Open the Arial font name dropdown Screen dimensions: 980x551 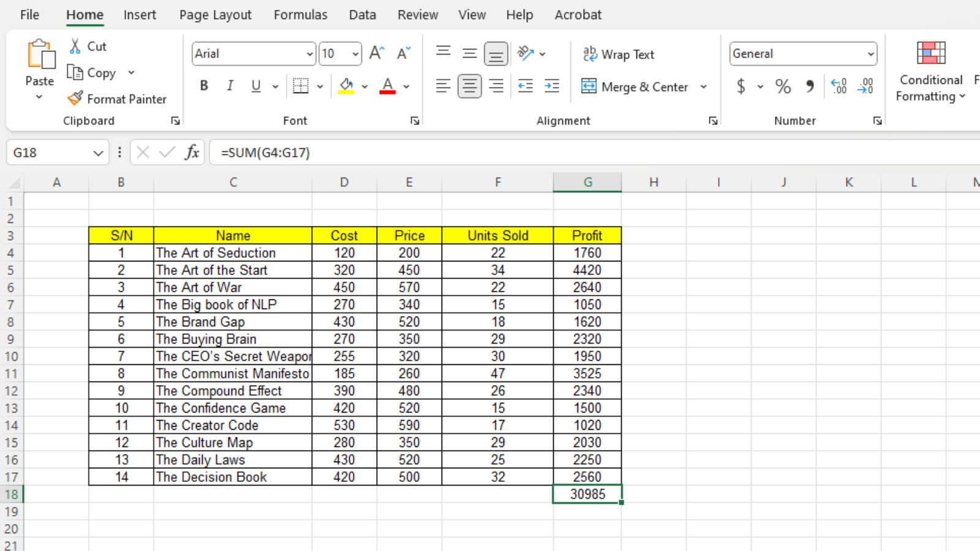coord(309,54)
